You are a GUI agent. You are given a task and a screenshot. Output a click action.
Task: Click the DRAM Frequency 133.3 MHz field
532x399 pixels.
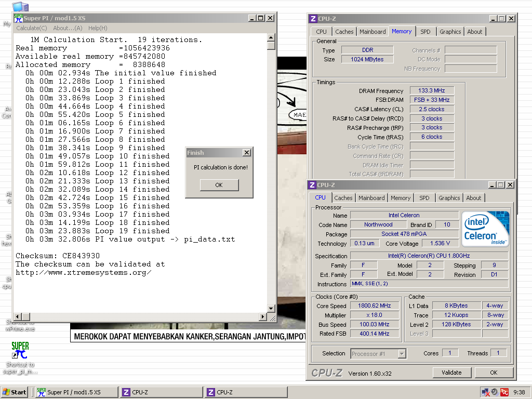pyautogui.click(x=432, y=90)
